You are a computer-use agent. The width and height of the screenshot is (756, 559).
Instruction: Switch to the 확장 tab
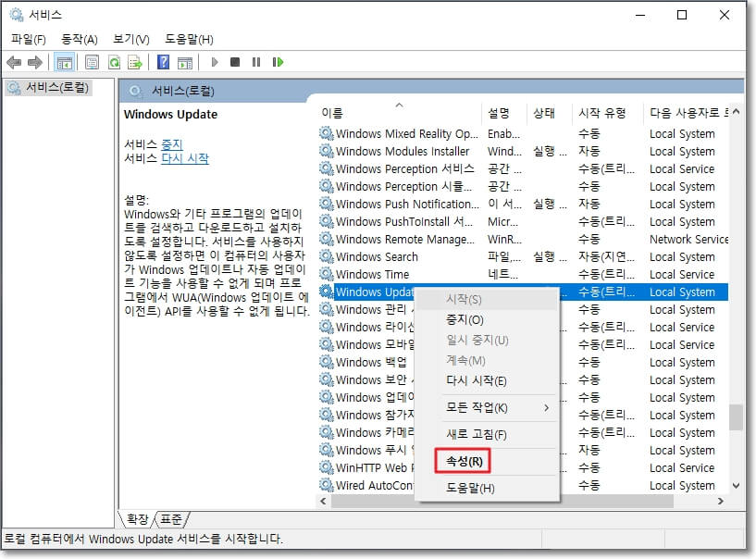(137, 519)
